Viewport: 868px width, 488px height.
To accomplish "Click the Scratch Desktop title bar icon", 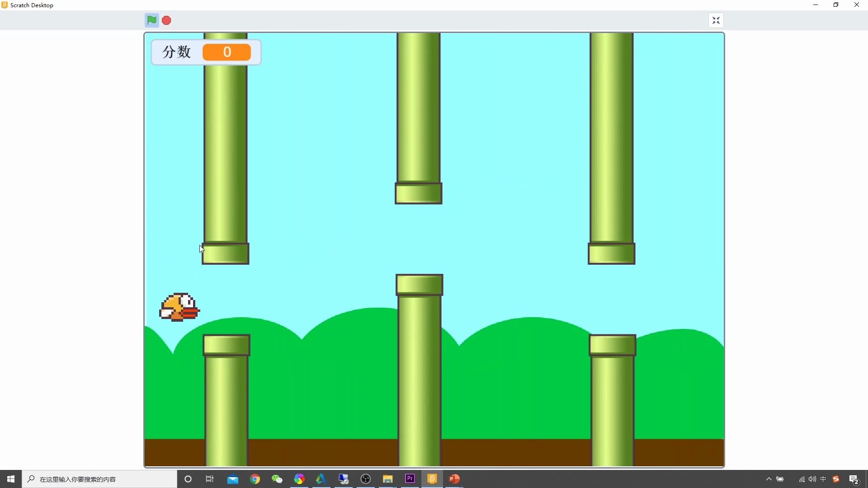I will point(5,5).
